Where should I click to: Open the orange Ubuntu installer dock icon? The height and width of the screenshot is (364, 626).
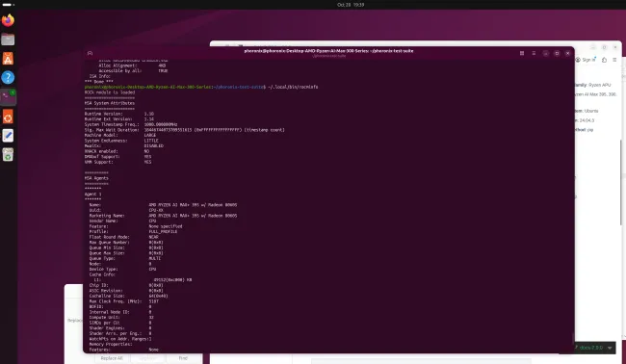point(8,117)
